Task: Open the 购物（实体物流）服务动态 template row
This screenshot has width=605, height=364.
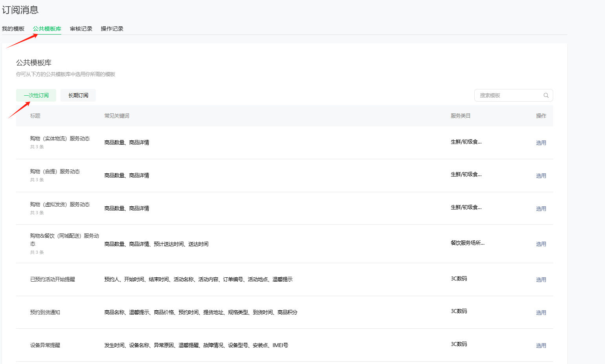Action: [60, 138]
